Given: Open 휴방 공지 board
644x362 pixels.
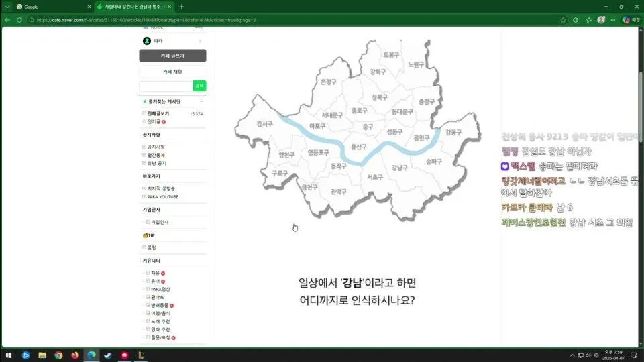Looking at the screenshot, I should pos(157,163).
